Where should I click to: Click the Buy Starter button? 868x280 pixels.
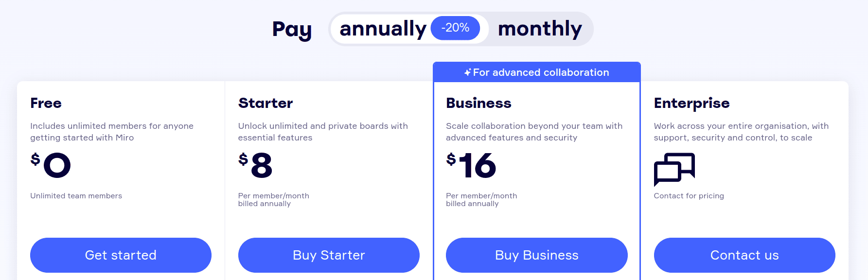pos(329,255)
